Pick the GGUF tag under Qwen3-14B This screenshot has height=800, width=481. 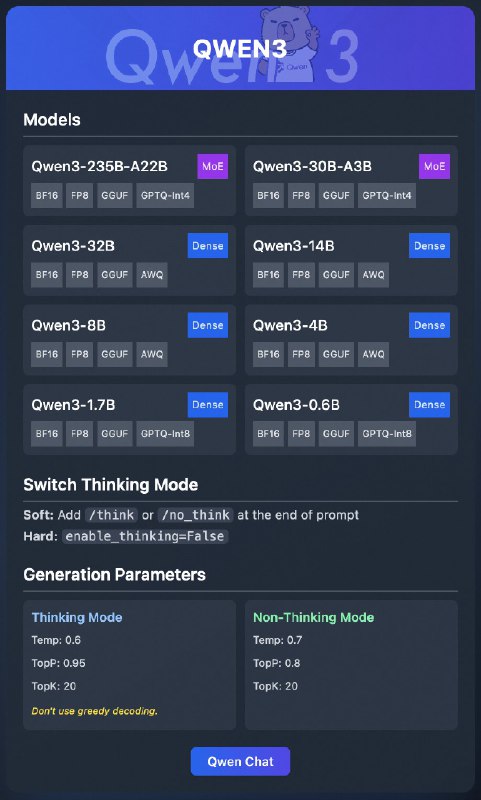coord(336,274)
